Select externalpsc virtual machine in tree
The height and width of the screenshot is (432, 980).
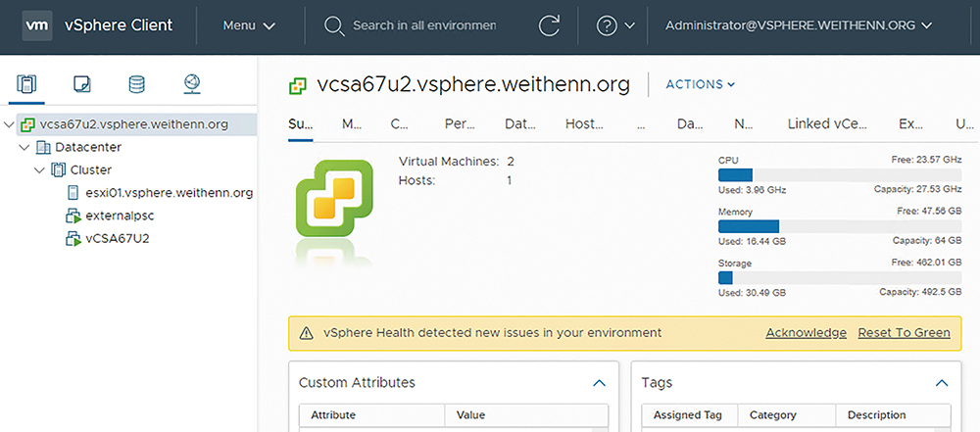(120, 216)
